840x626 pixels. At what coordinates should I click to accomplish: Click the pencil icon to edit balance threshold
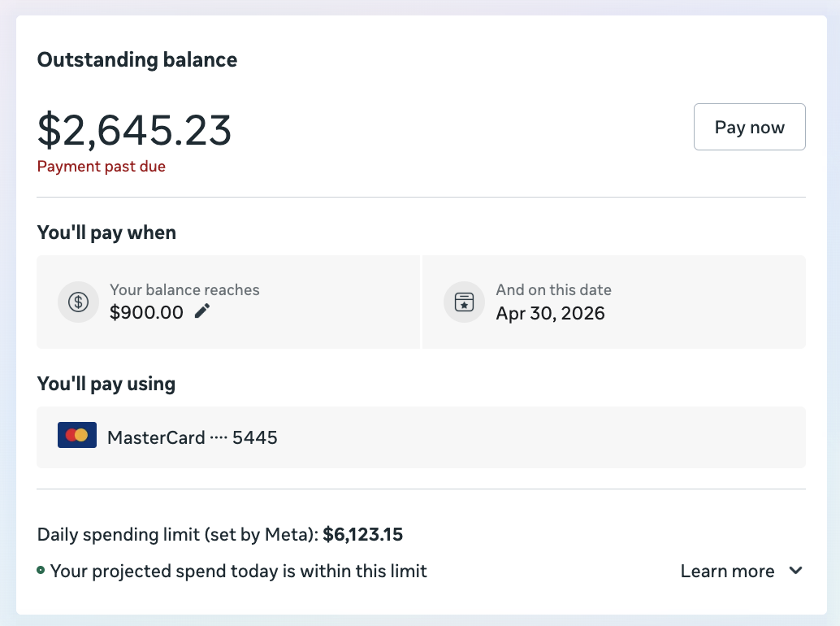[201, 311]
